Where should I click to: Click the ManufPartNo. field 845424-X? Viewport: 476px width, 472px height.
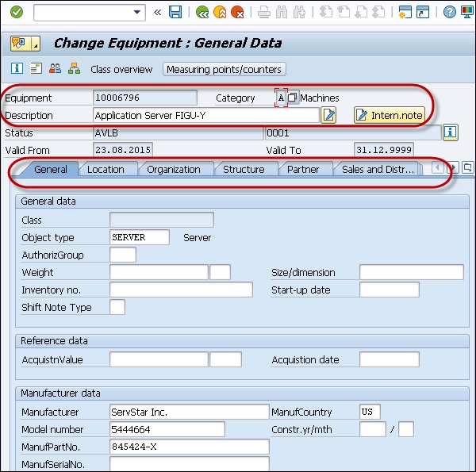click(190, 447)
